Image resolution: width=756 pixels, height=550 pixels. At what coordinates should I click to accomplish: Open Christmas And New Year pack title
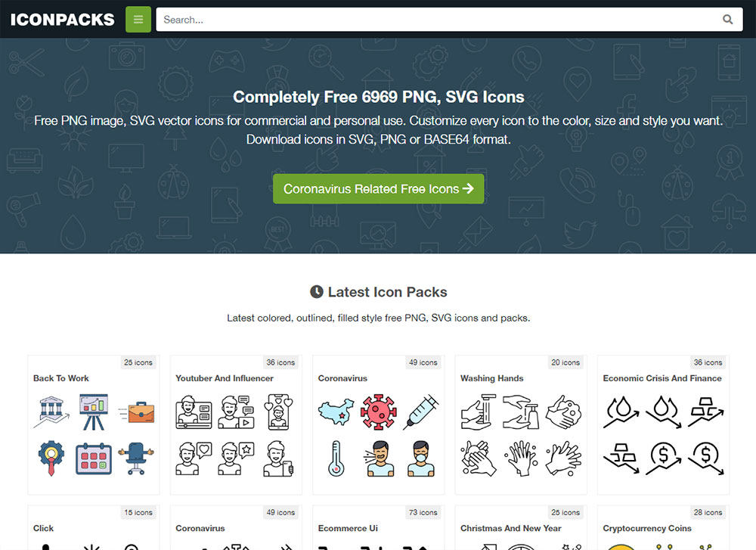[510, 528]
